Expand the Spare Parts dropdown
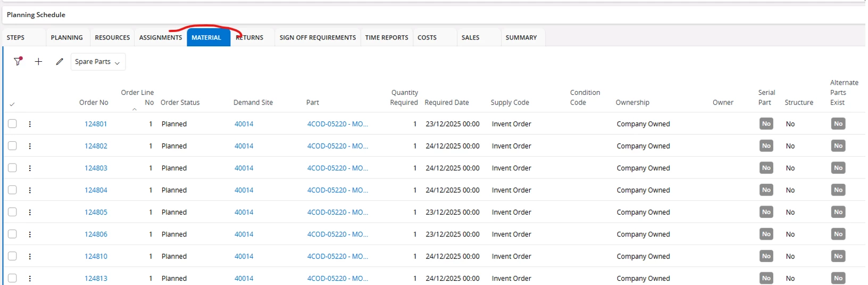This screenshot has height=285, width=868. click(x=98, y=62)
